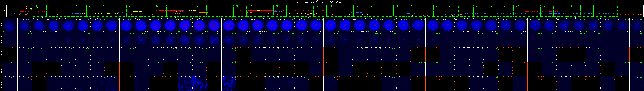Screen dimensions: 644x91
Task: Select interval 26 in the lightcurve plot
Action: pyautogui.click(x=373, y=11)
